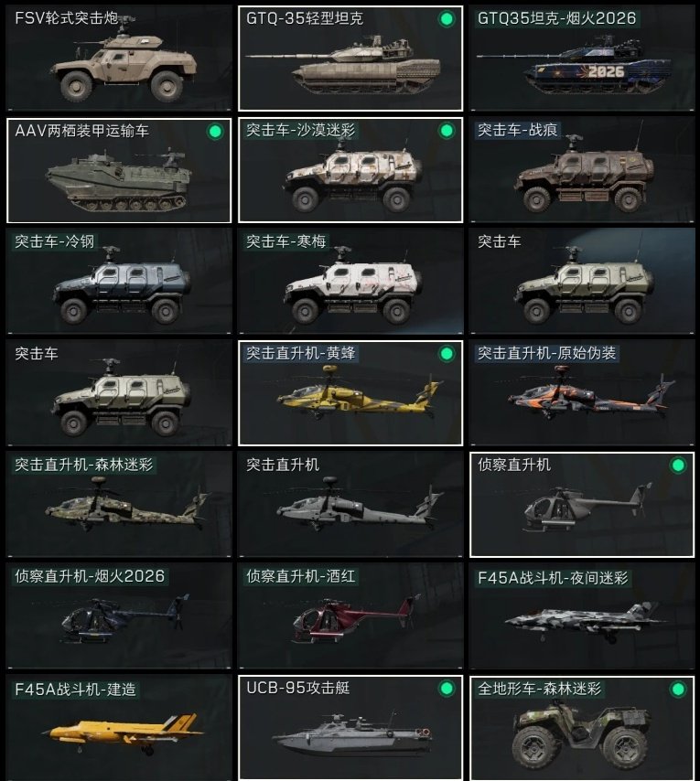Screen dimensions: 700x781
Task: Choose the GTQ35坦克-烟火2026 tank skin
Action: 582,58
